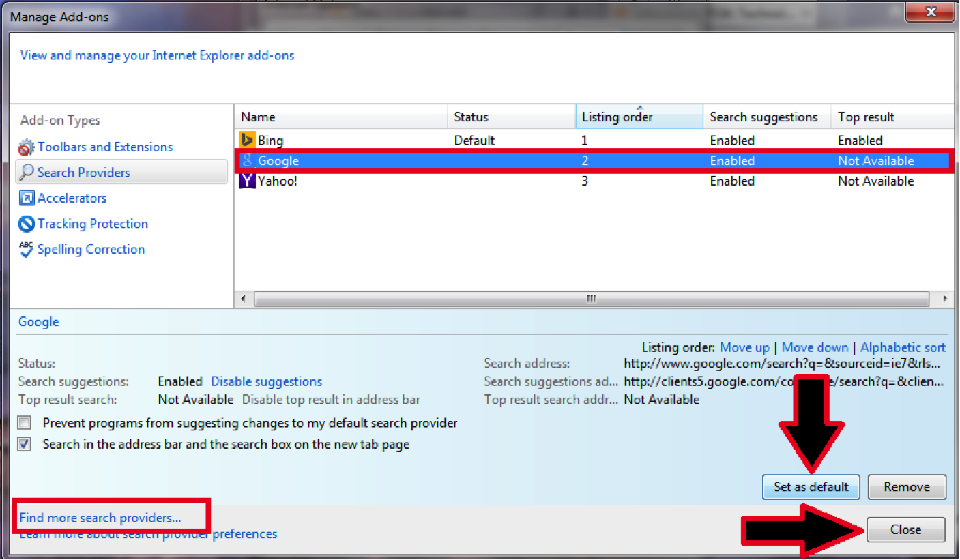960x560 pixels.
Task: Click the Accelerators arrow icon
Action: [x=27, y=198]
